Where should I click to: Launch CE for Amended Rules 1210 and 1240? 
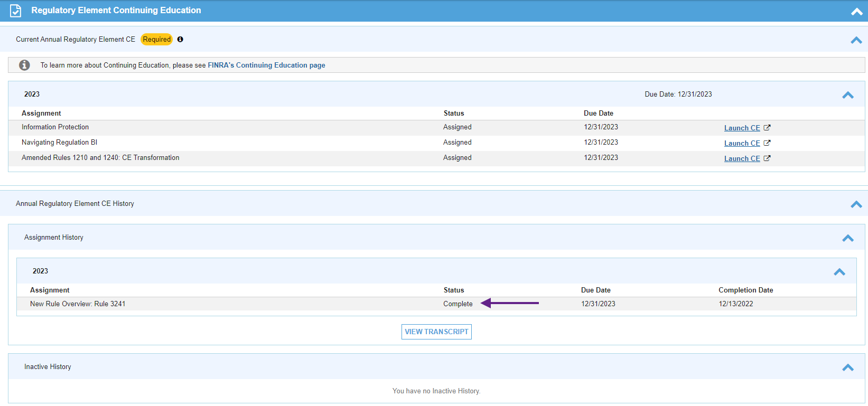[x=742, y=158]
